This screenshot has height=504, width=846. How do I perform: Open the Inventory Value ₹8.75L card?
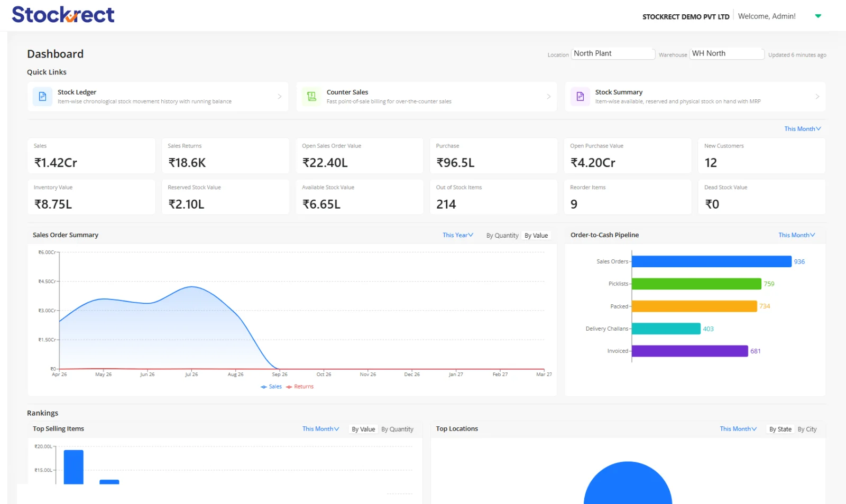[x=91, y=197]
